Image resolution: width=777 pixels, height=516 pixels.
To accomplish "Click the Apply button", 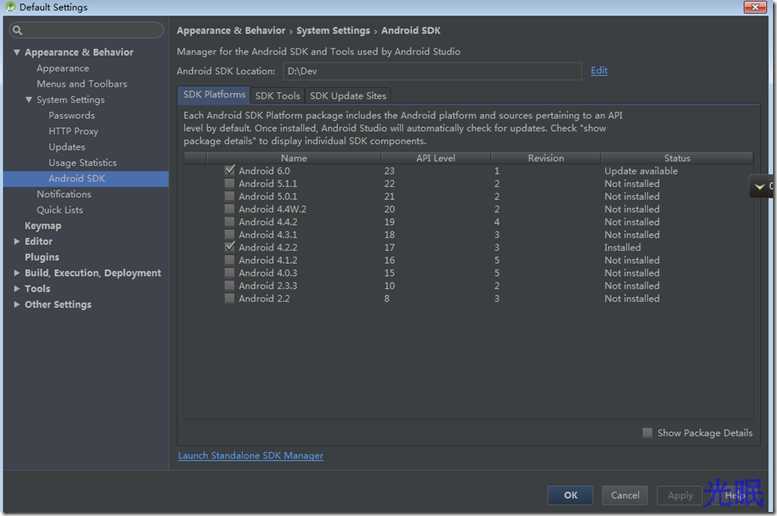I will pyautogui.click(x=679, y=495).
